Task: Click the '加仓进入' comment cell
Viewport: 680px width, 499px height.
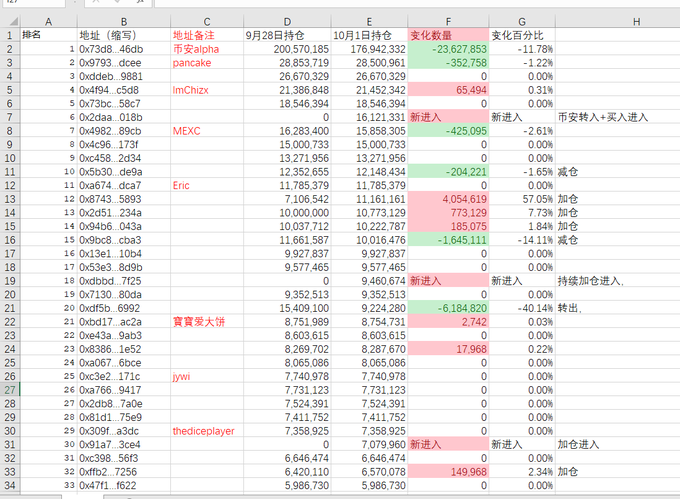Action: click(x=618, y=444)
